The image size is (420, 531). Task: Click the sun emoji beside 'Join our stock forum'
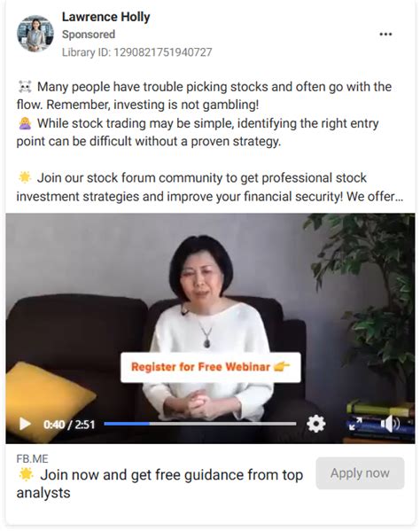25,177
